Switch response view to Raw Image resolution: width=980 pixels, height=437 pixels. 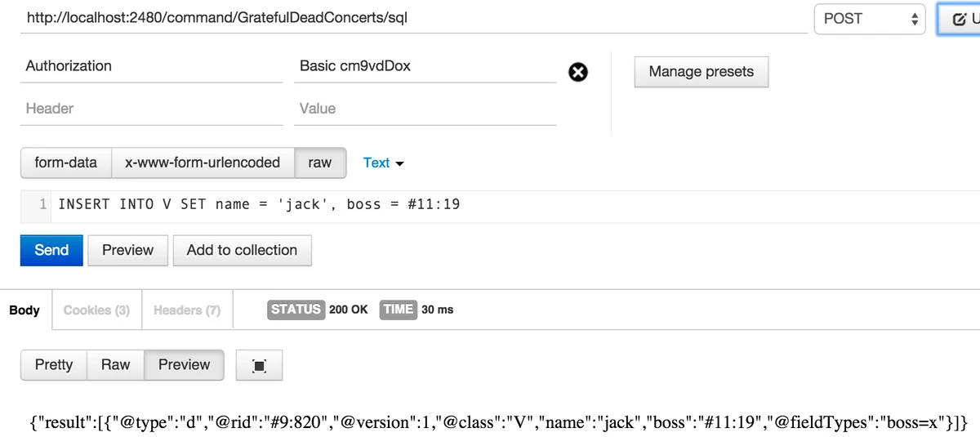pyautogui.click(x=115, y=364)
